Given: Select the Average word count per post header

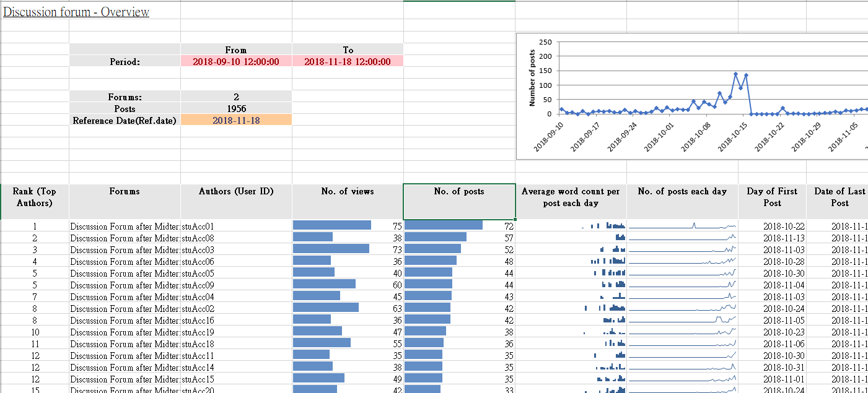Looking at the screenshot, I should [x=571, y=197].
